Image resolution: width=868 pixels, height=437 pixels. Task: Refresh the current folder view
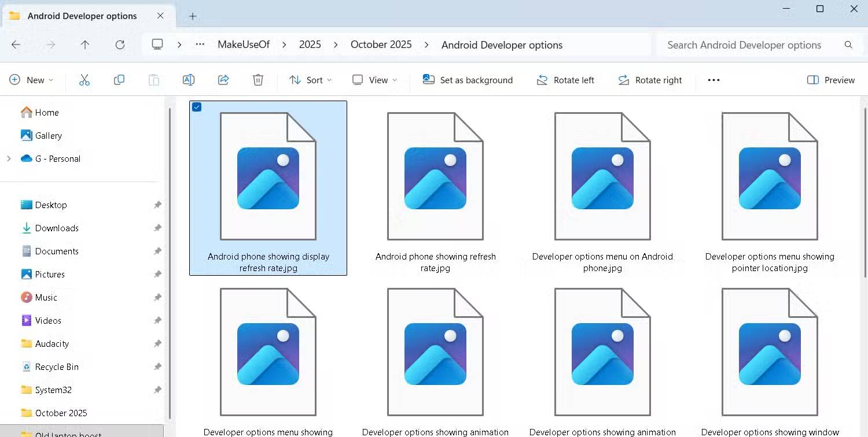click(x=120, y=45)
